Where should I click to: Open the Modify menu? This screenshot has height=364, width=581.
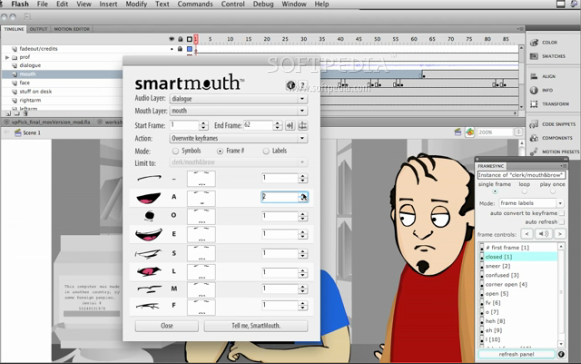136,4
